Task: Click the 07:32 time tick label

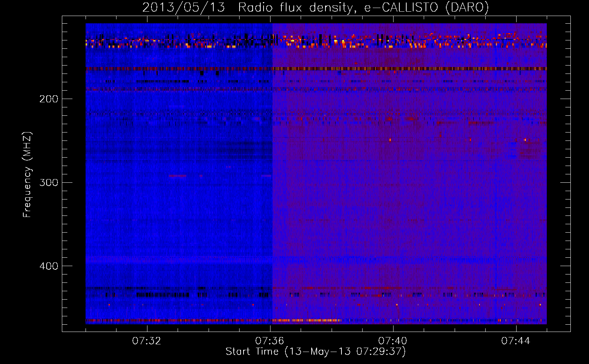Action: point(147,341)
